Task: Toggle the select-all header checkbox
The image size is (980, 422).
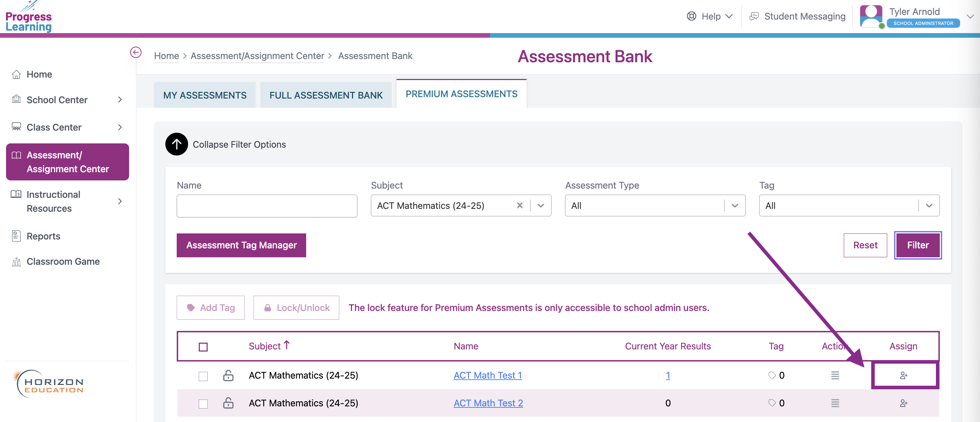Action: [203, 347]
